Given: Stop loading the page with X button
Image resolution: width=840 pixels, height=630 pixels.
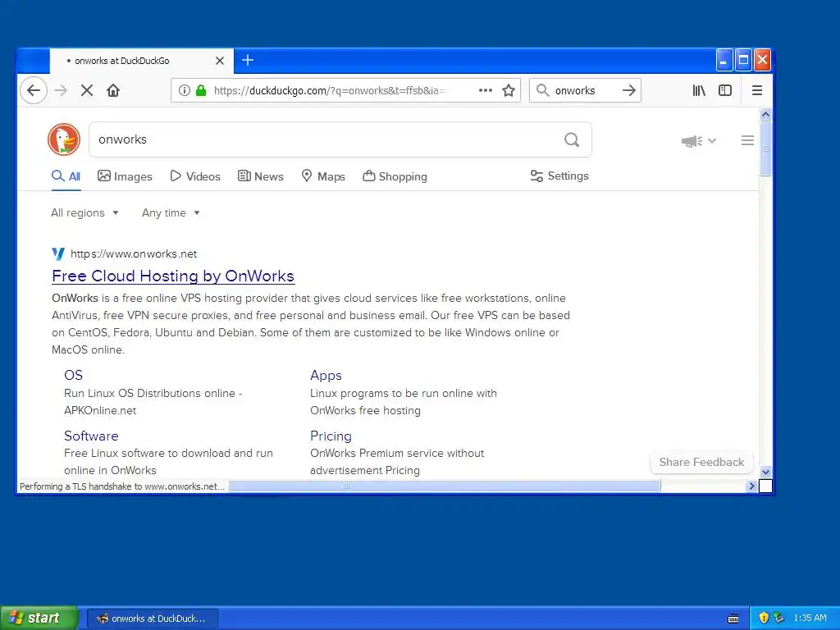Looking at the screenshot, I should [x=87, y=90].
